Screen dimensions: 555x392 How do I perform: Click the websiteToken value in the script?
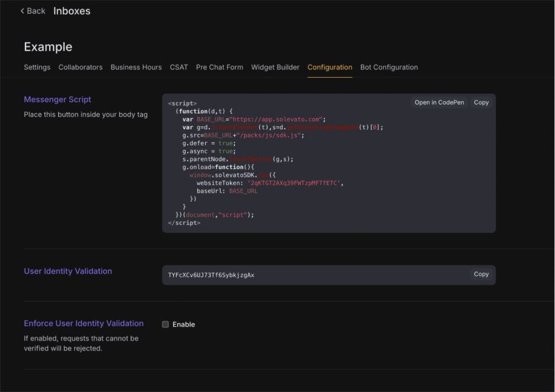(294, 183)
